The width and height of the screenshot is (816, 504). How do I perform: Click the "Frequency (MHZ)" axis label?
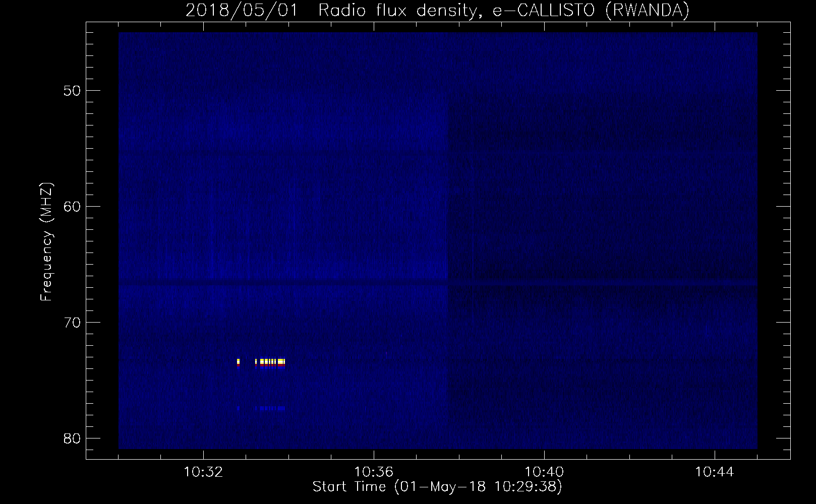click(46, 241)
